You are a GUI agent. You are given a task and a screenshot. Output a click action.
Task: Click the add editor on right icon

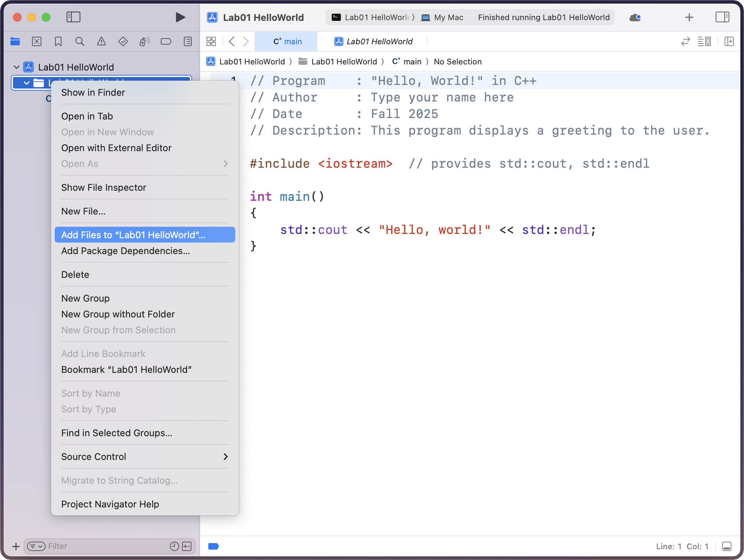pos(729,42)
